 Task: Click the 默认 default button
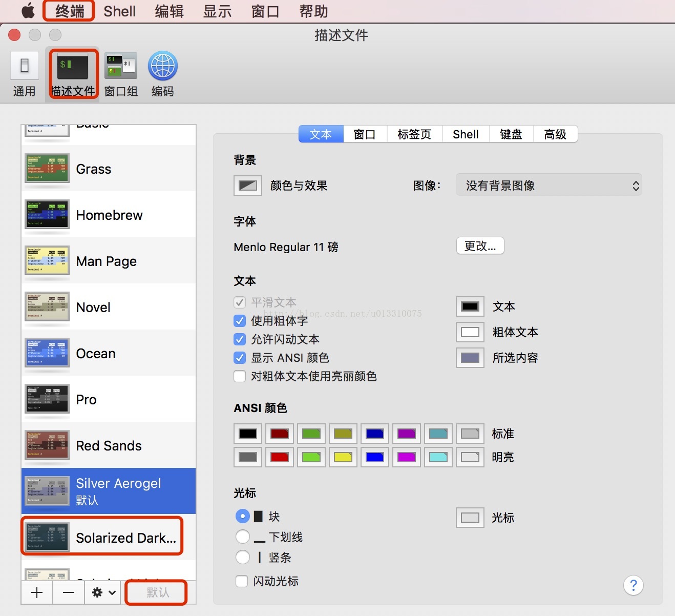[158, 592]
